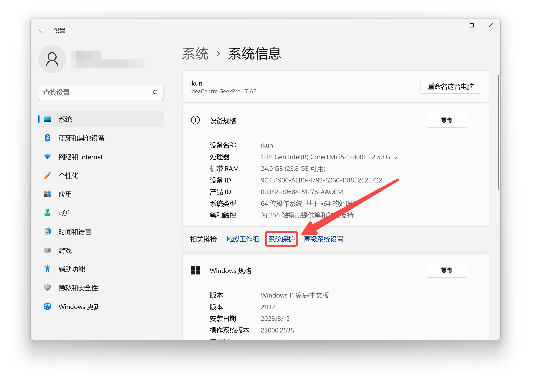
Task: Click the processor value i5-12400F text
Action: [329, 157]
